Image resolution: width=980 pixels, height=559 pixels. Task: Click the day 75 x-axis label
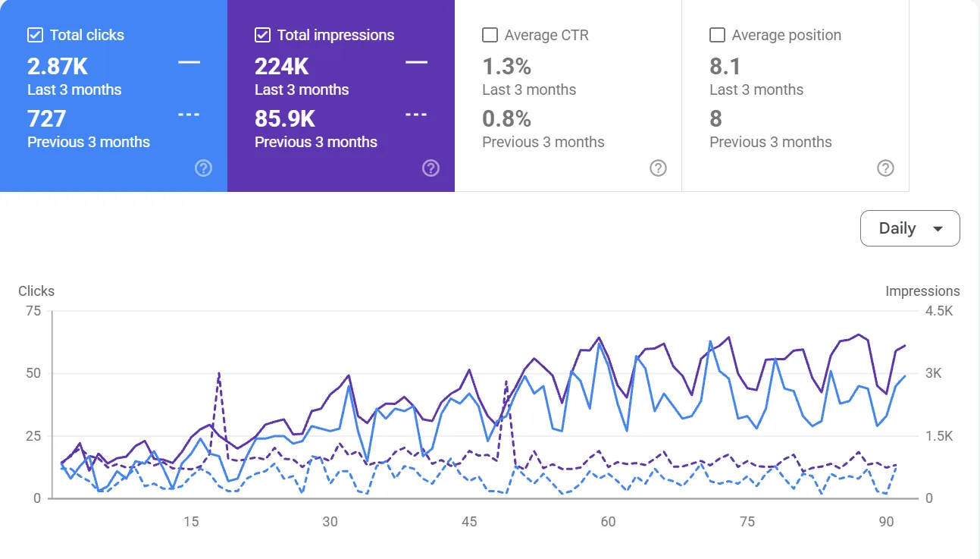pyautogui.click(x=747, y=522)
